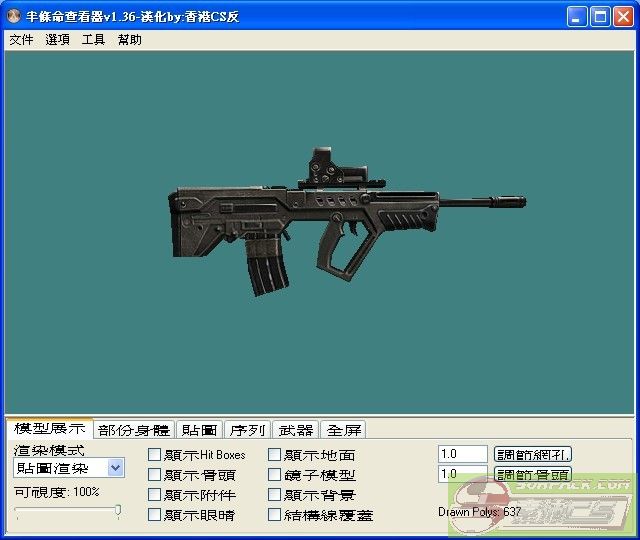
Task: Switch to the 序列 tab
Action: 247,430
